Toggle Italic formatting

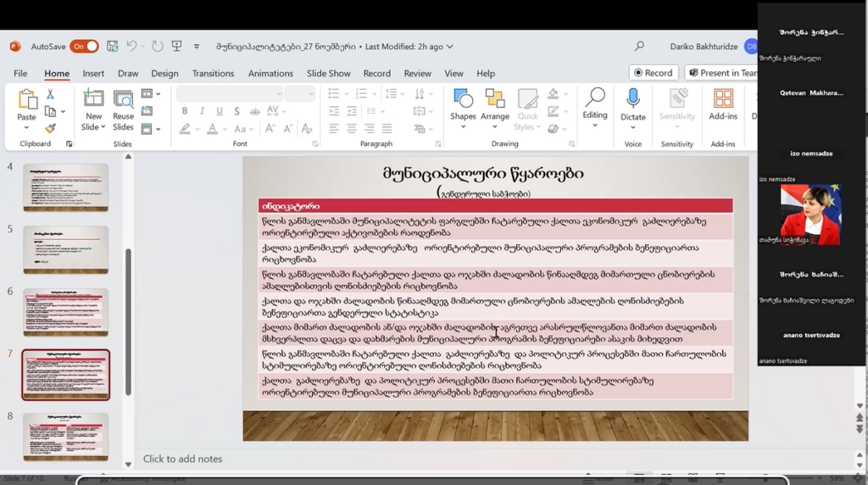202,111
